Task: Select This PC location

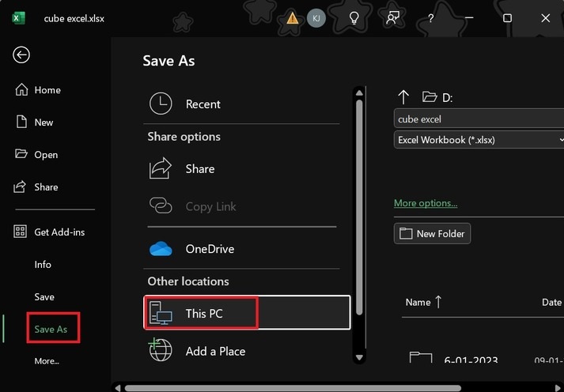Action: tap(247, 313)
